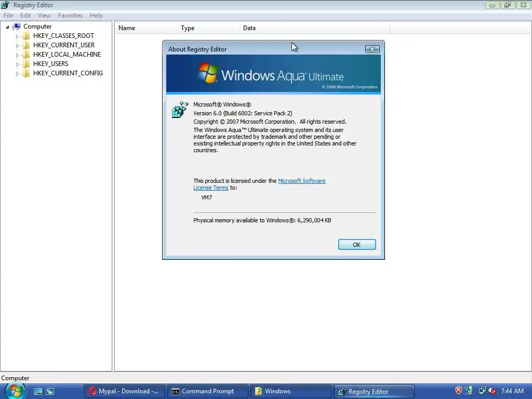Select the Computer root node
This screenshot has height=399, width=532.
[37, 26]
